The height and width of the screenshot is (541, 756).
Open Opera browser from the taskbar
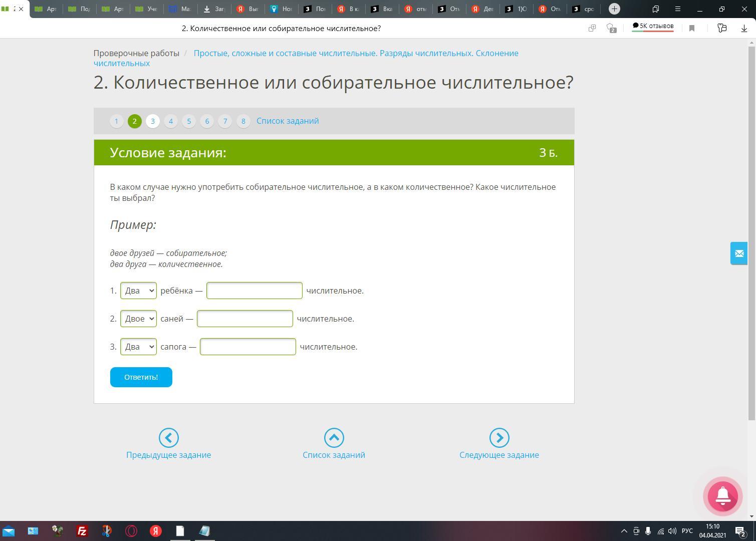click(131, 531)
